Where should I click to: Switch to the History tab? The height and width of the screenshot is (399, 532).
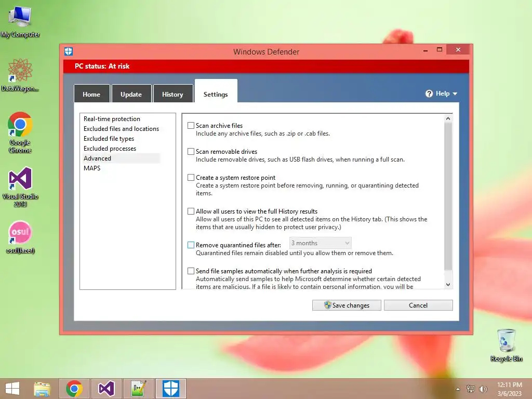(x=172, y=94)
